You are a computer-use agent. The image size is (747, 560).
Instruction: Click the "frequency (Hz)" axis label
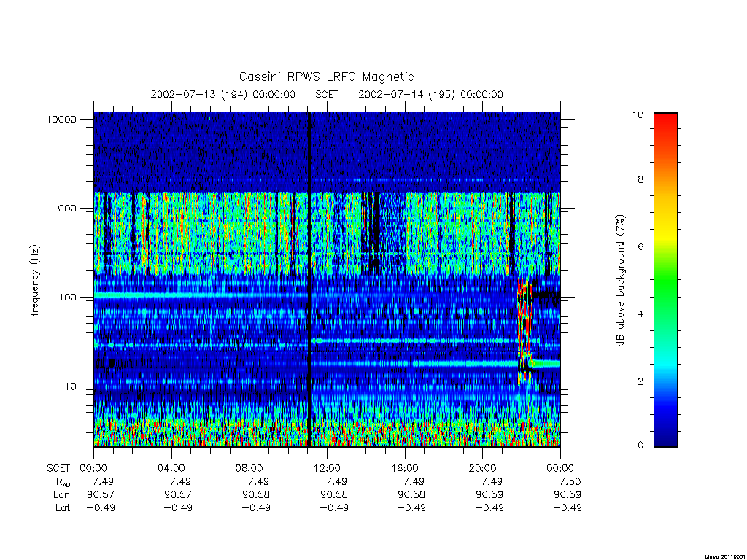(35, 281)
